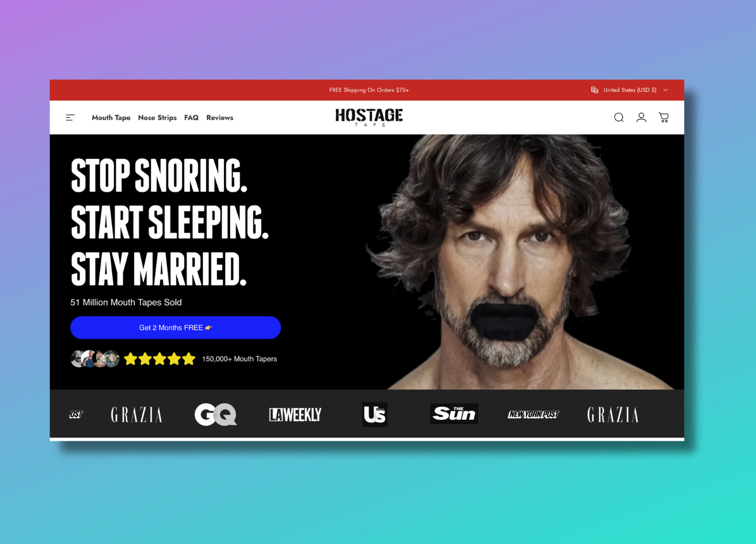This screenshot has height=544, width=756.
Task: Expand the United States (USD $) selector
Action: coord(635,90)
